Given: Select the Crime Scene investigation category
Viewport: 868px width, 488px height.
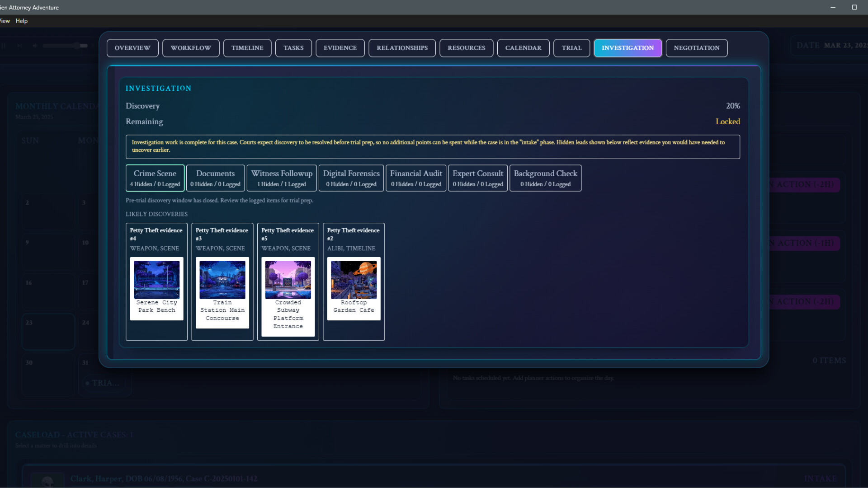Looking at the screenshot, I should click(155, 178).
